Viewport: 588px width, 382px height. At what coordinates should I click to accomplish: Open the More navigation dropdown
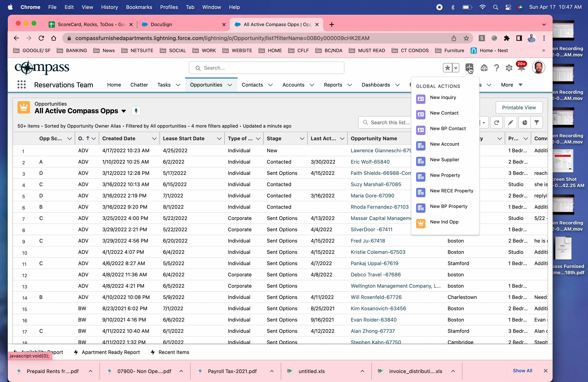512,85
